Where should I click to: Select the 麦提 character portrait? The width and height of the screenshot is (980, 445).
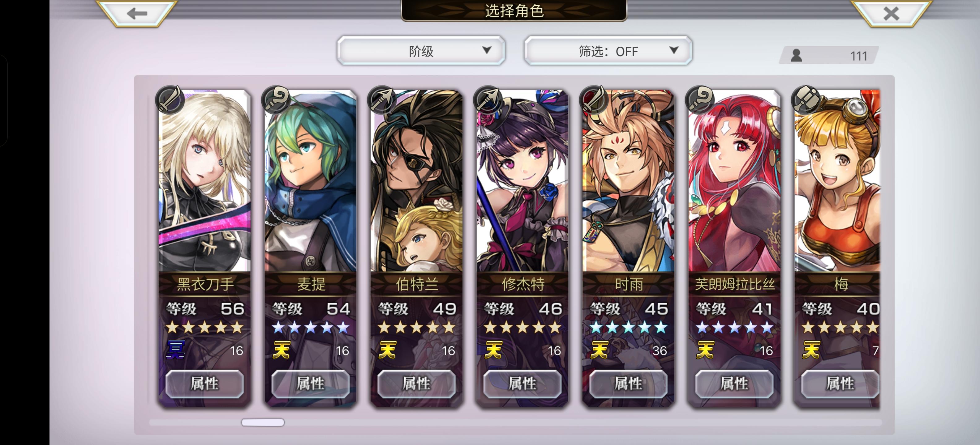pos(311,181)
